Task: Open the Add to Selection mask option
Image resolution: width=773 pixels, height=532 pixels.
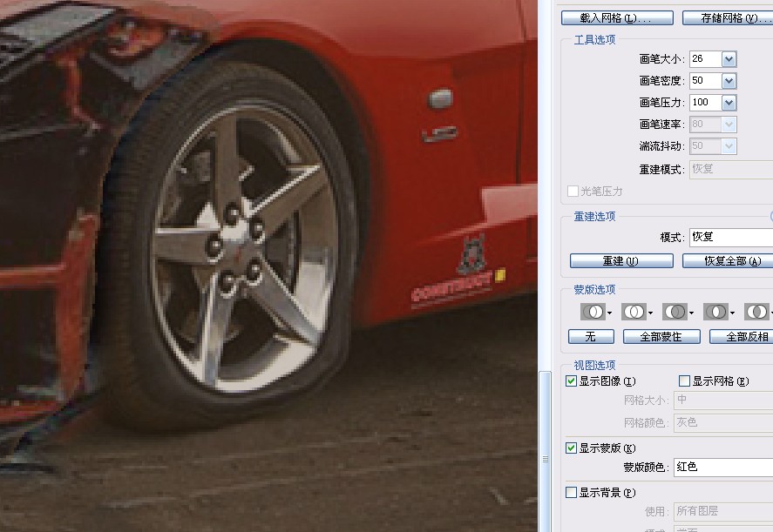Action: pos(637,312)
